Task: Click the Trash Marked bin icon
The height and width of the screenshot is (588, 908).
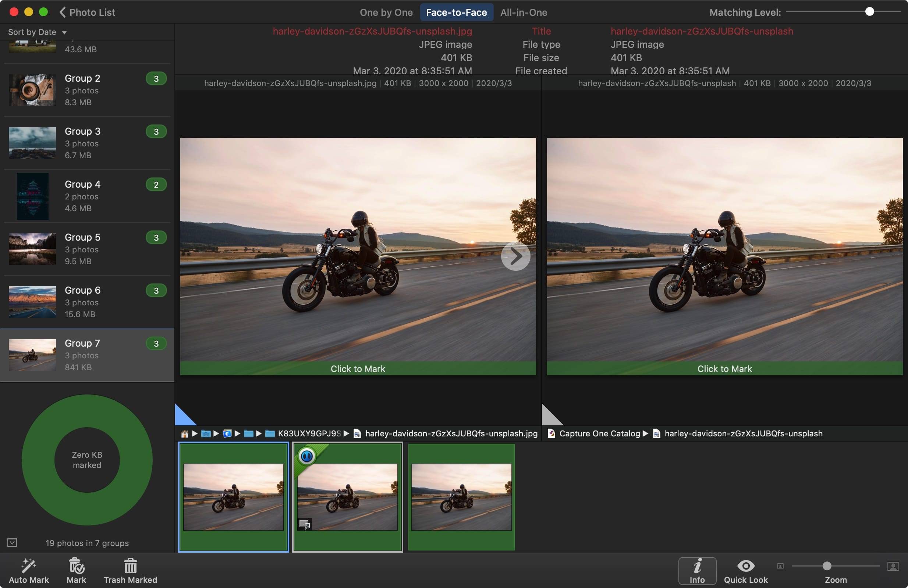Action: (x=130, y=566)
